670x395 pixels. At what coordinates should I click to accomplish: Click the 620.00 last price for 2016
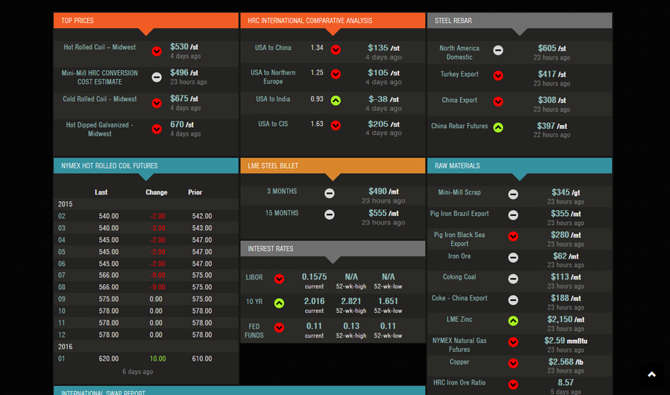coord(109,359)
